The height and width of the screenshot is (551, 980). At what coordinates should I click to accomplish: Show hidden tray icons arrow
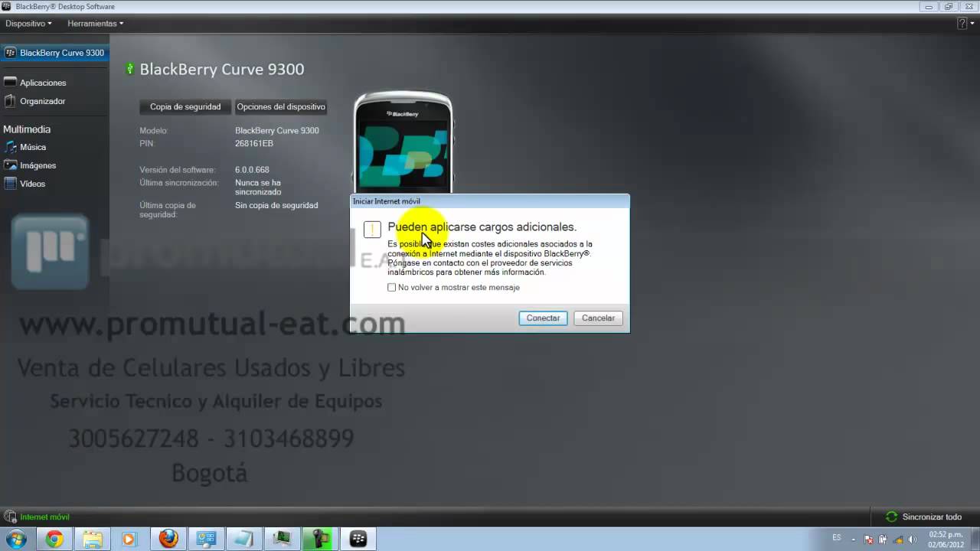point(854,539)
